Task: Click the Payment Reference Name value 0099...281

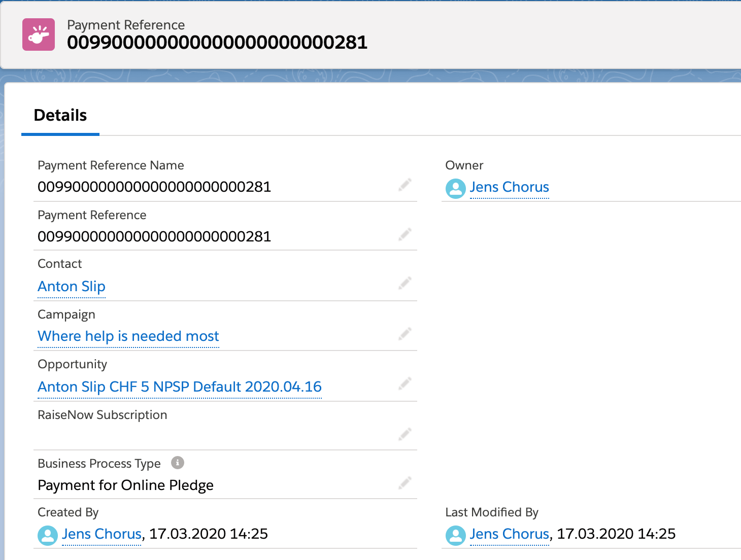Action: tap(154, 187)
